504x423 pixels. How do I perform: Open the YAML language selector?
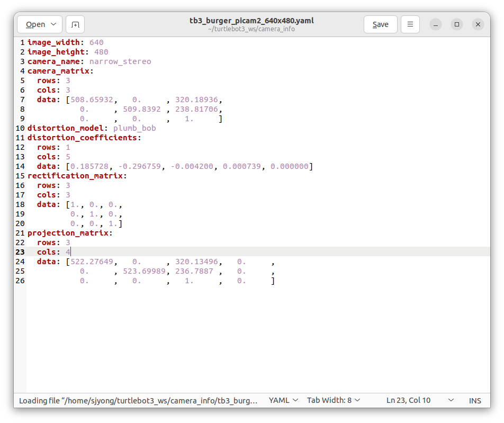[284, 400]
